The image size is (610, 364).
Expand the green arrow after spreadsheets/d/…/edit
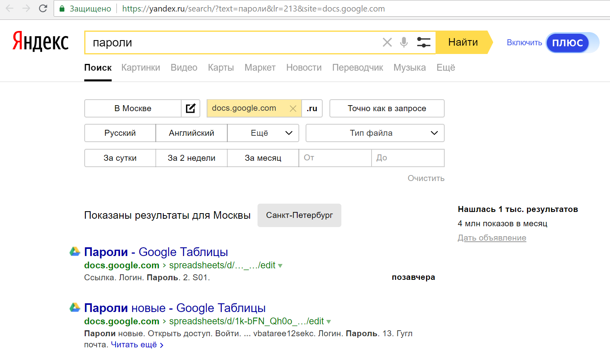(280, 266)
